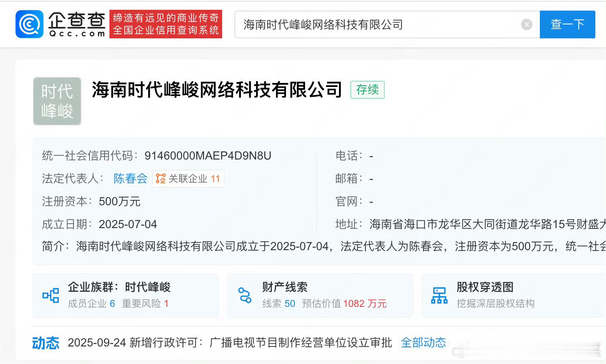Clear search box with the X icon
Image resolution: width=606 pixels, height=364 pixels.
[527, 24]
